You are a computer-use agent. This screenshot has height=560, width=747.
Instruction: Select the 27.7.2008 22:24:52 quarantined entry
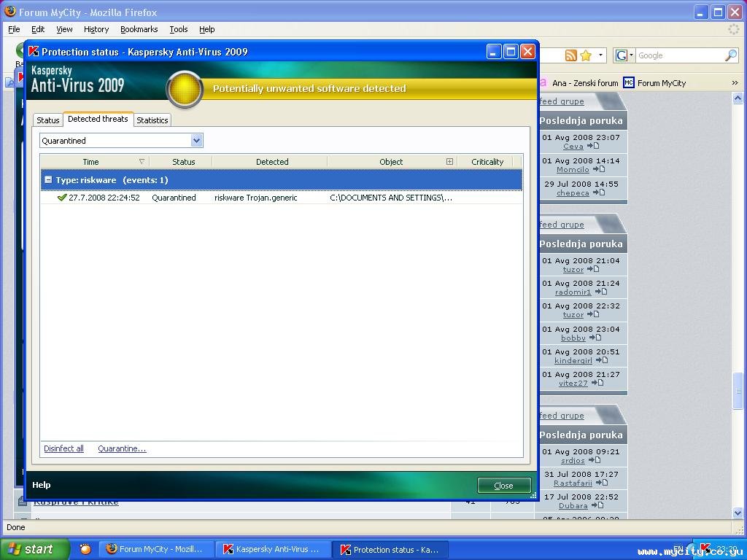[x=281, y=198]
